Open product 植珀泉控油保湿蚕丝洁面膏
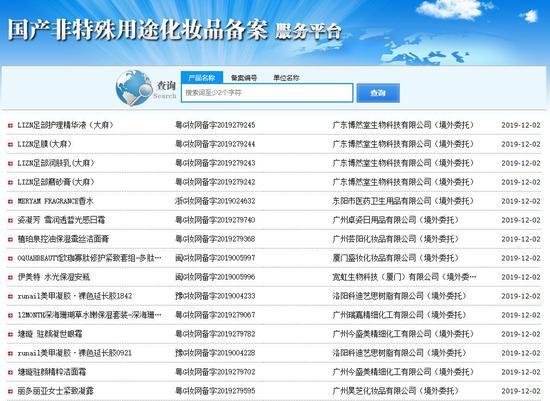 pos(63,239)
